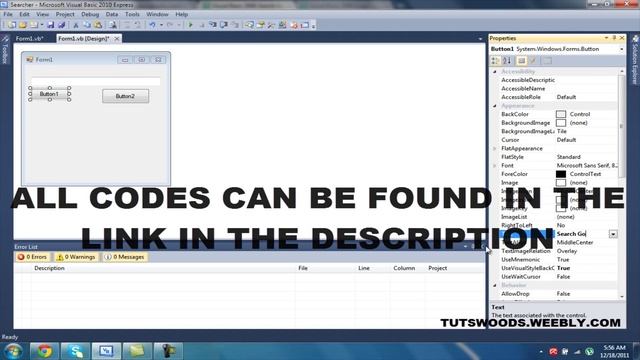Open Skype from the taskbar

[x=75, y=351]
